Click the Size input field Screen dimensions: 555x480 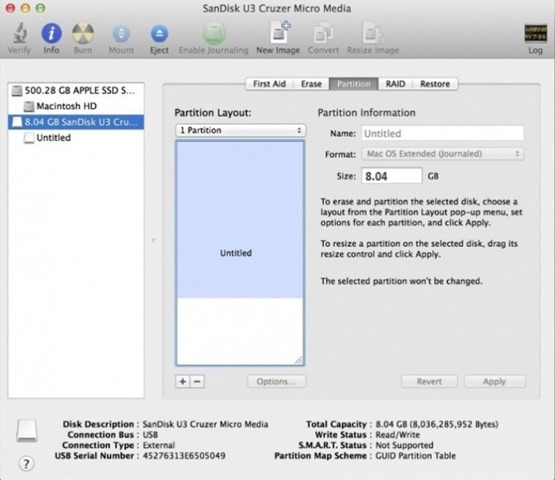pos(392,176)
